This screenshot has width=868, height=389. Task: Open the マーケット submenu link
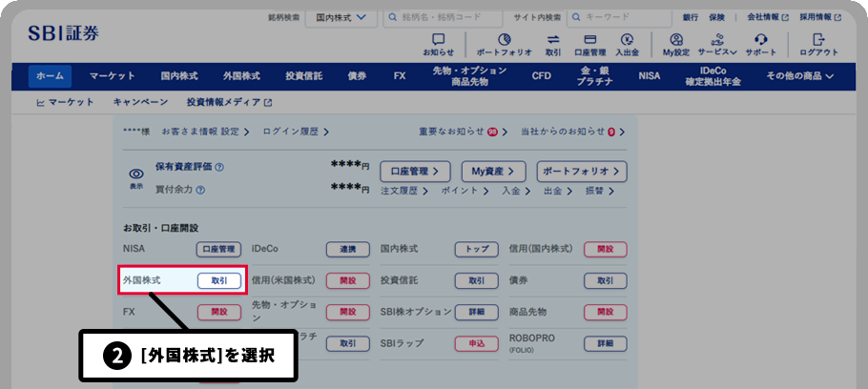[x=65, y=102]
